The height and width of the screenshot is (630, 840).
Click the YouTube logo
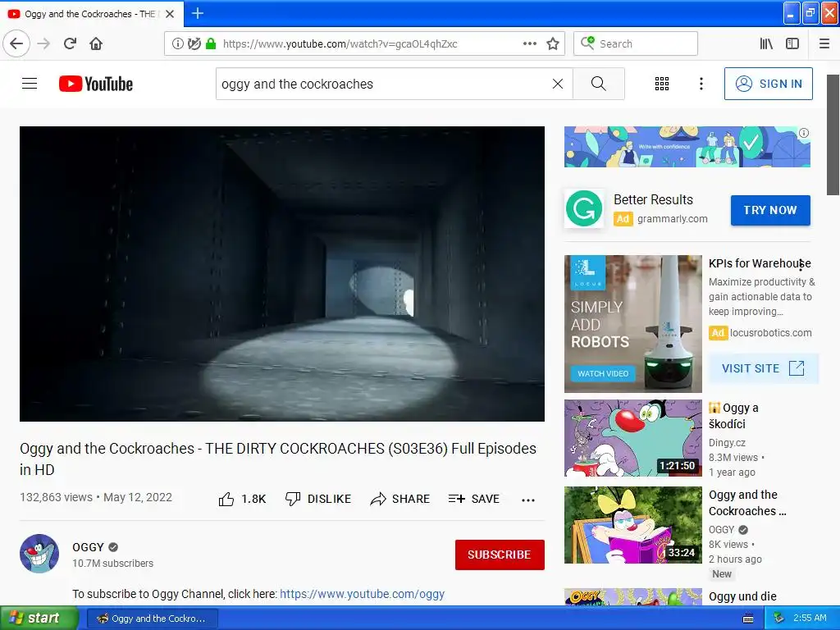[x=96, y=84]
